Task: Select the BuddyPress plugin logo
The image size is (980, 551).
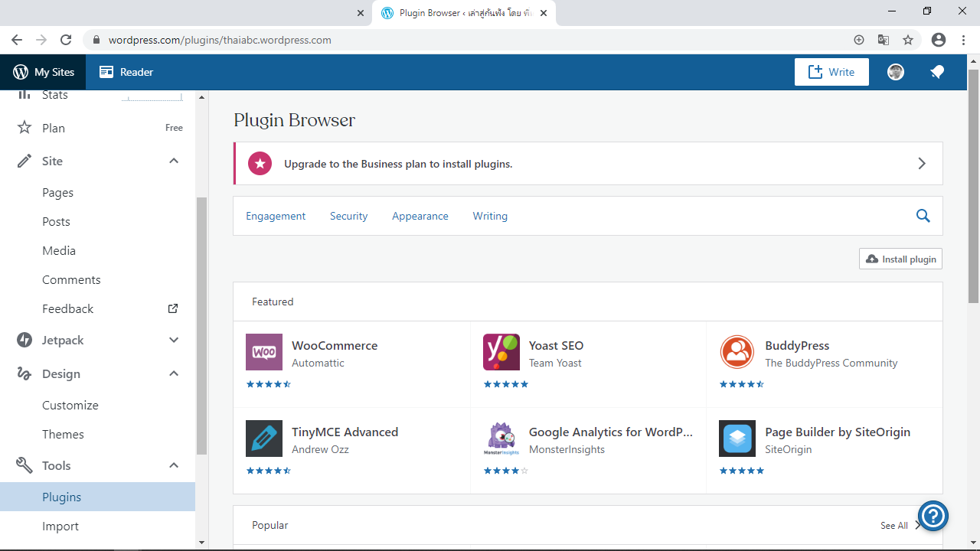Action: point(737,352)
